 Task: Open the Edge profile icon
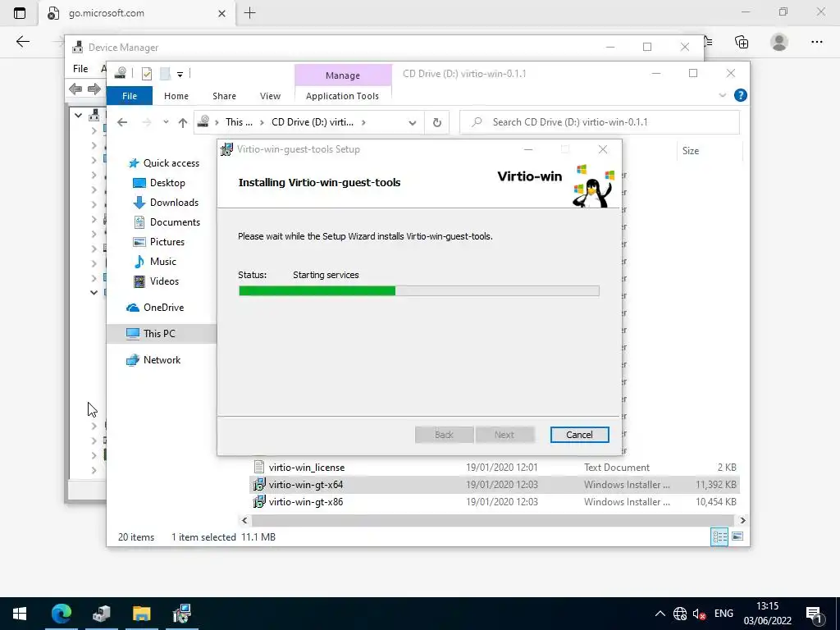tap(779, 42)
